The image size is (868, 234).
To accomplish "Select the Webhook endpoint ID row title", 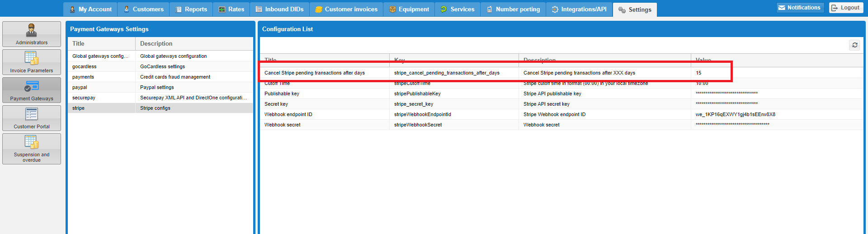I will 288,114.
